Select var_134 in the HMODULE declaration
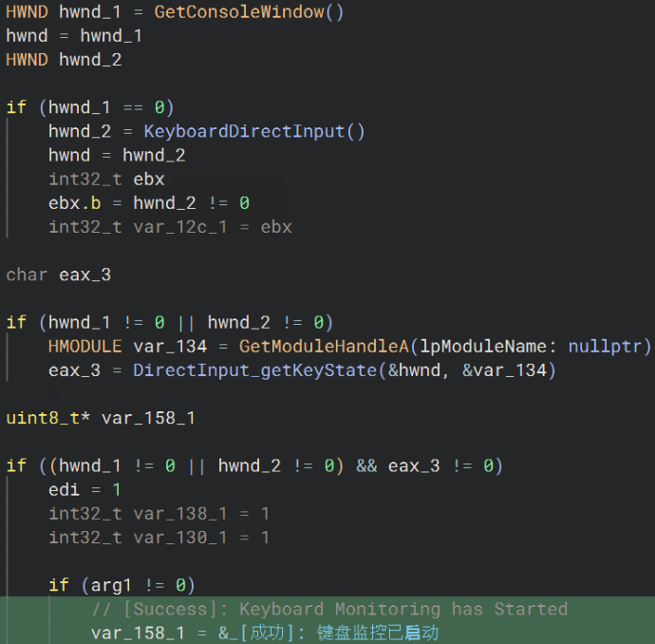The width and height of the screenshot is (655, 644). click(x=170, y=346)
